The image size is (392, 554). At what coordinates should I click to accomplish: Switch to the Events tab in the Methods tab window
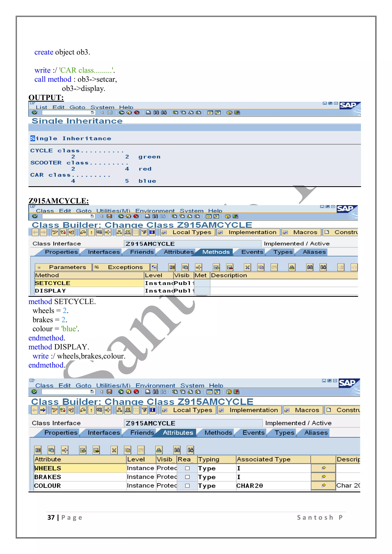(x=252, y=252)
